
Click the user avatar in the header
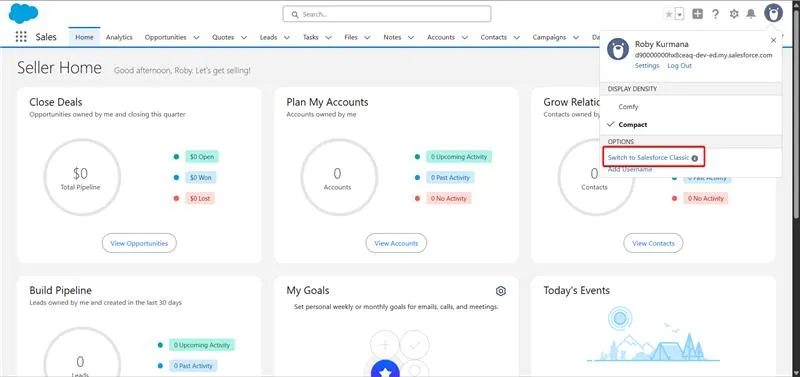coord(773,13)
